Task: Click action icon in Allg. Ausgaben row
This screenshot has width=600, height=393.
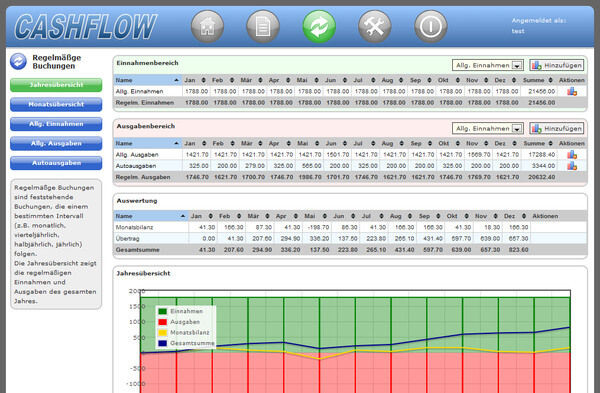Action: 572,155
